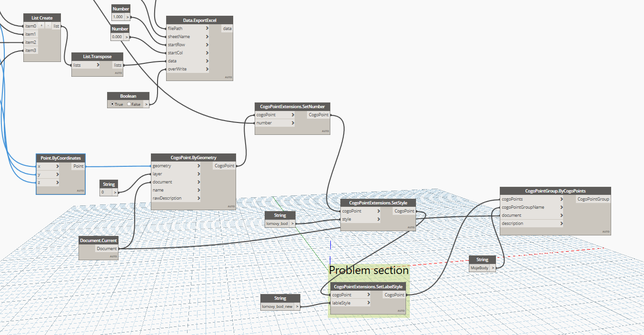Click y input port on Point.ByCoordinates

48,174
